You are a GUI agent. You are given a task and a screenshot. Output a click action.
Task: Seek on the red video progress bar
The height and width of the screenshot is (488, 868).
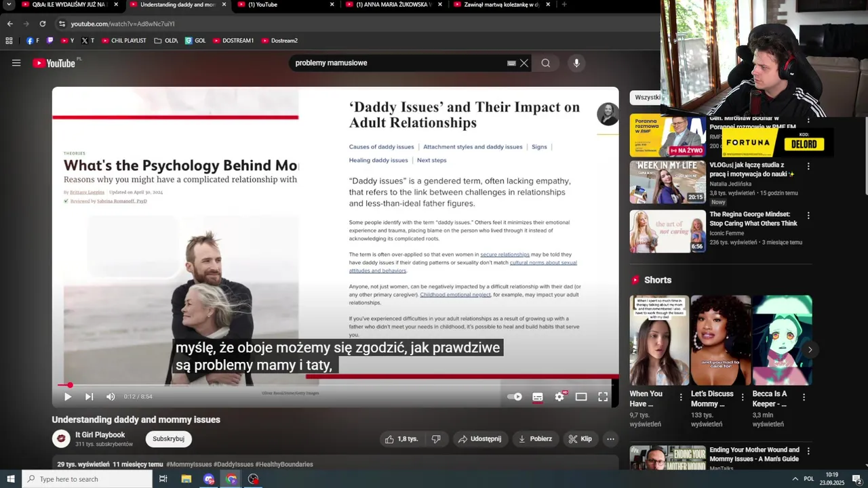coord(336,385)
